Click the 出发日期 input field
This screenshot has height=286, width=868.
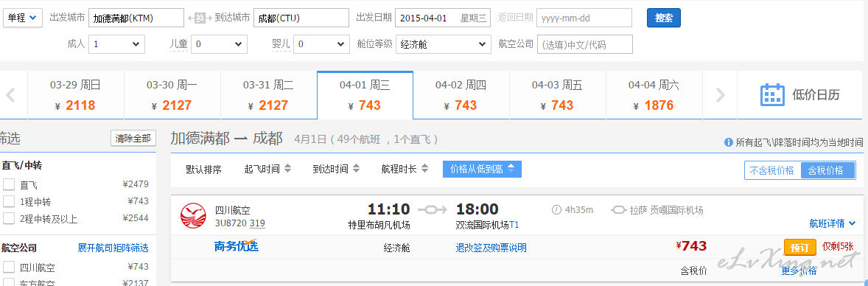(443, 18)
